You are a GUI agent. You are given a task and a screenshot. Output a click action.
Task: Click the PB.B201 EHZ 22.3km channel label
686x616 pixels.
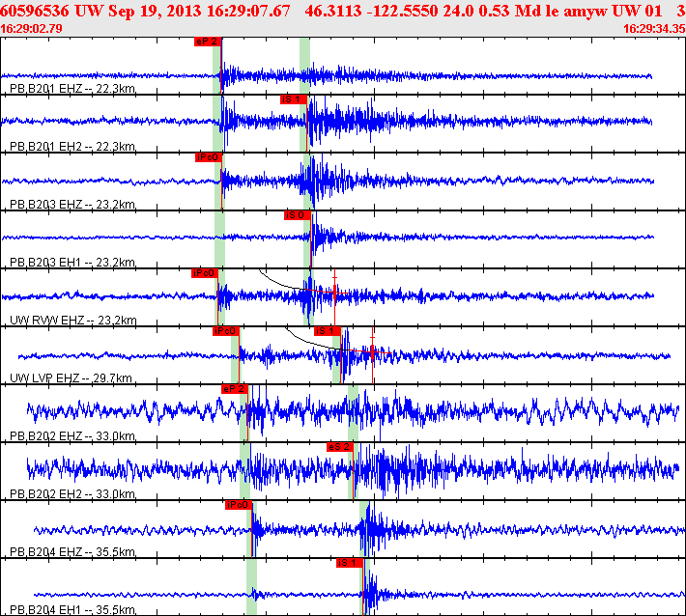[x=71, y=89]
